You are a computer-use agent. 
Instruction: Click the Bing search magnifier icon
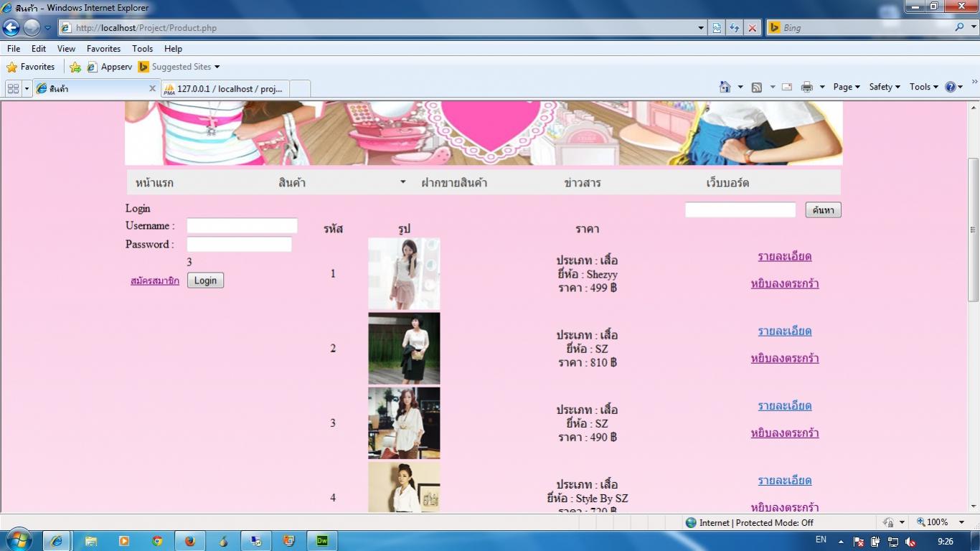click(x=959, y=27)
